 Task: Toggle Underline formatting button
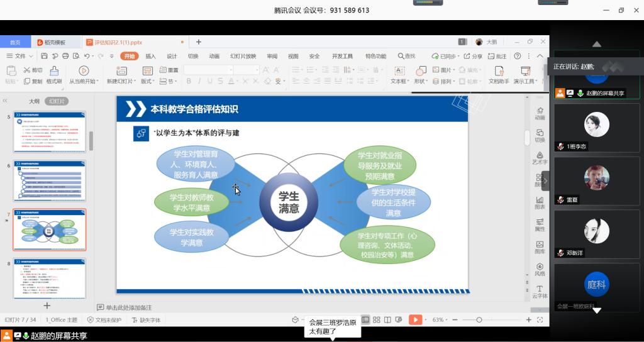coord(210,81)
